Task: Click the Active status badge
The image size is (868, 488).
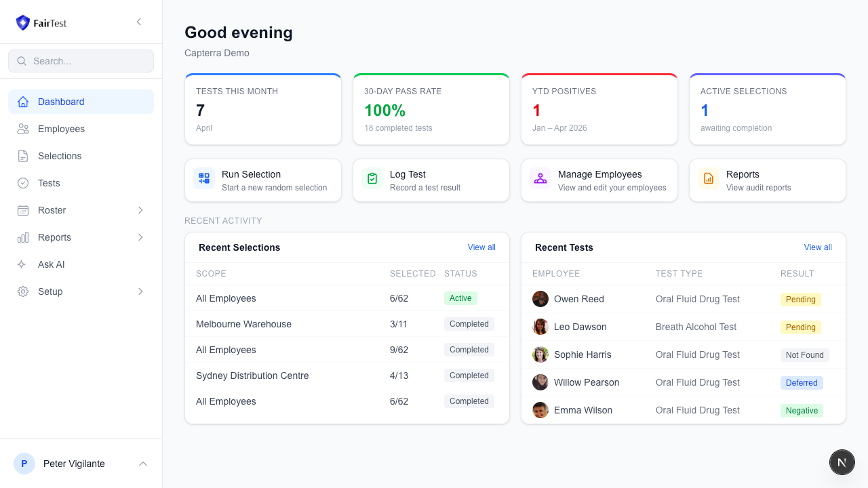Action: (460, 298)
